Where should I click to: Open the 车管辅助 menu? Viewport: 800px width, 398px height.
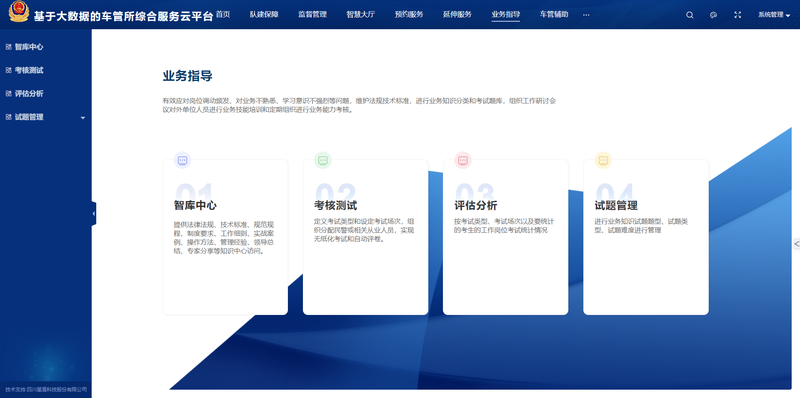point(554,14)
